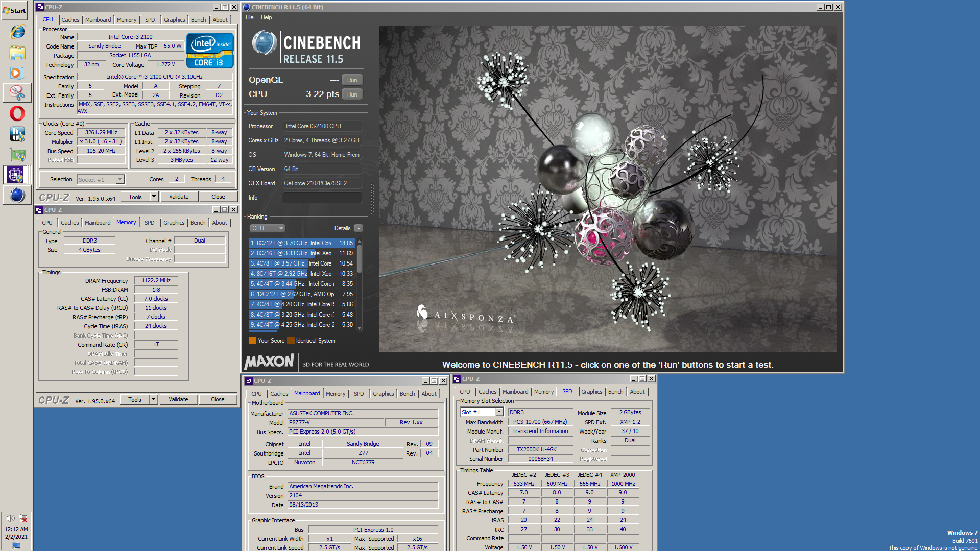Open CPU tab in Mainboard CPU-Z window
Image resolution: width=980 pixels, height=551 pixels.
(x=257, y=394)
